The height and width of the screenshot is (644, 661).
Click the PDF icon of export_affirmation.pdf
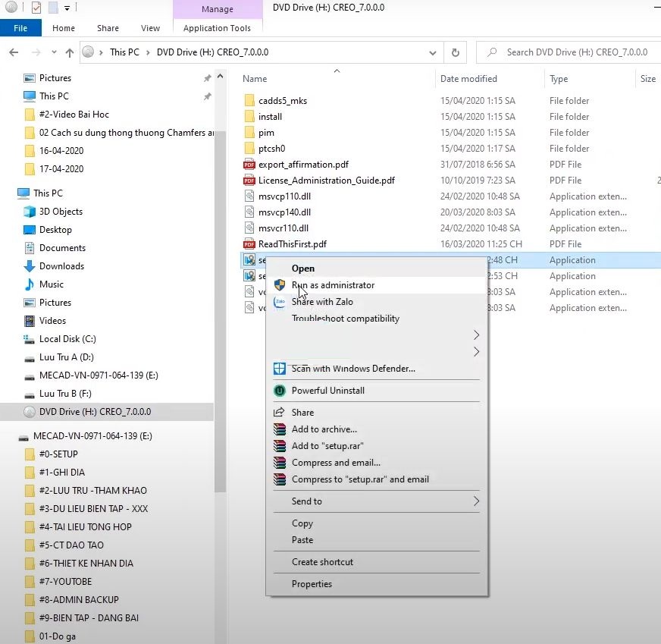pyautogui.click(x=249, y=165)
